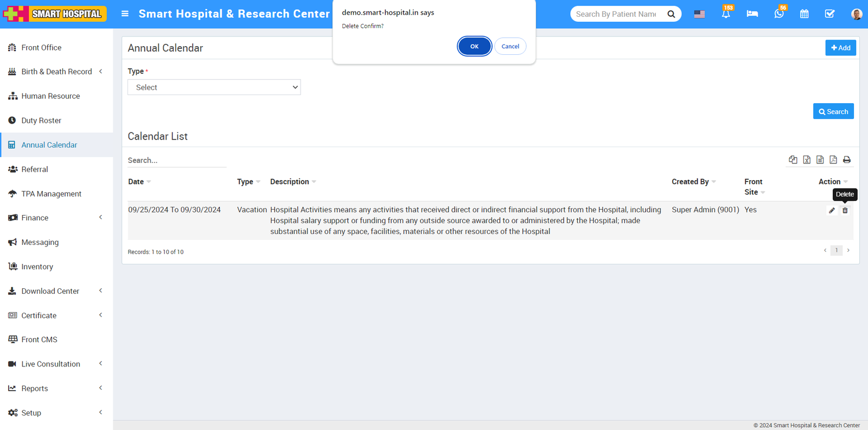
Task: Click the bed status icon in header
Action: point(752,14)
